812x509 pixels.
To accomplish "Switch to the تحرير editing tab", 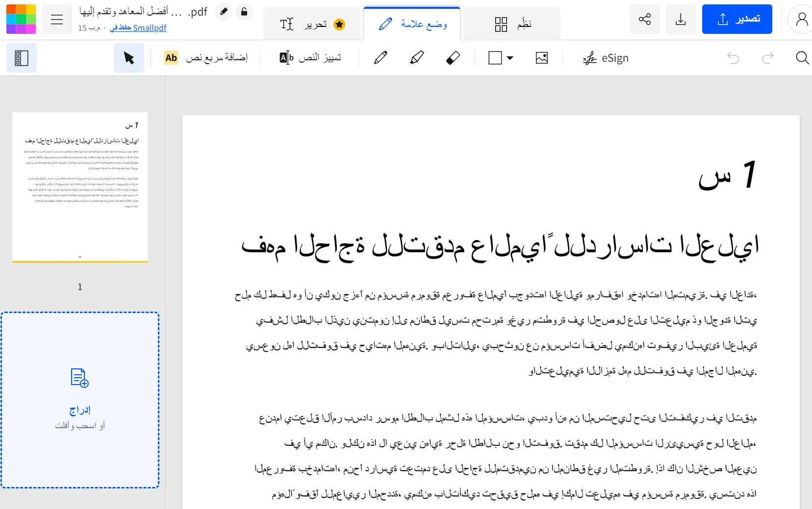I will (312, 23).
